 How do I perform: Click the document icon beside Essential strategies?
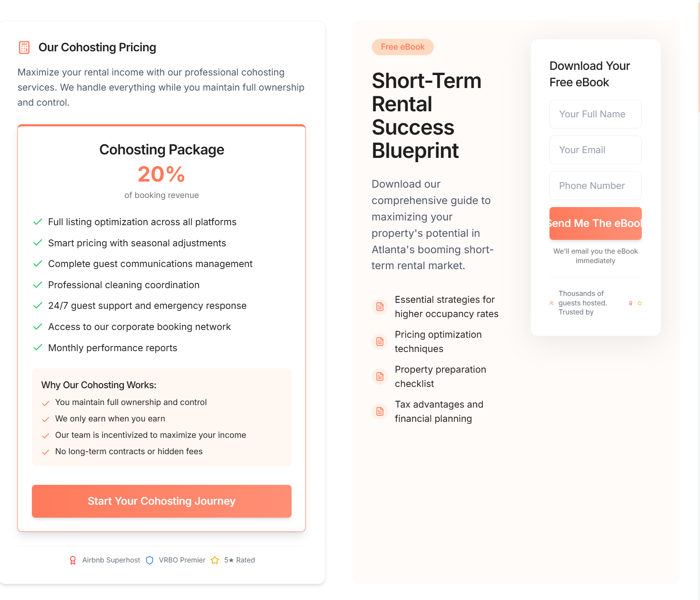tap(380, 307)
